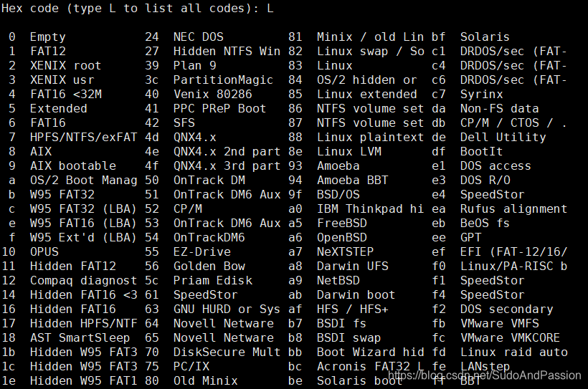Click the 'SFS' entry
This screenshot has height=389, width=588.
click(184, 123)
